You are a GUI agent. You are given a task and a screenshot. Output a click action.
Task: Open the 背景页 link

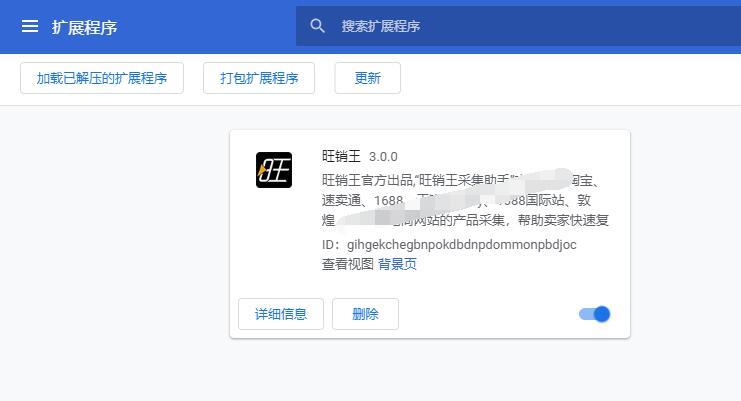(397, 264)
